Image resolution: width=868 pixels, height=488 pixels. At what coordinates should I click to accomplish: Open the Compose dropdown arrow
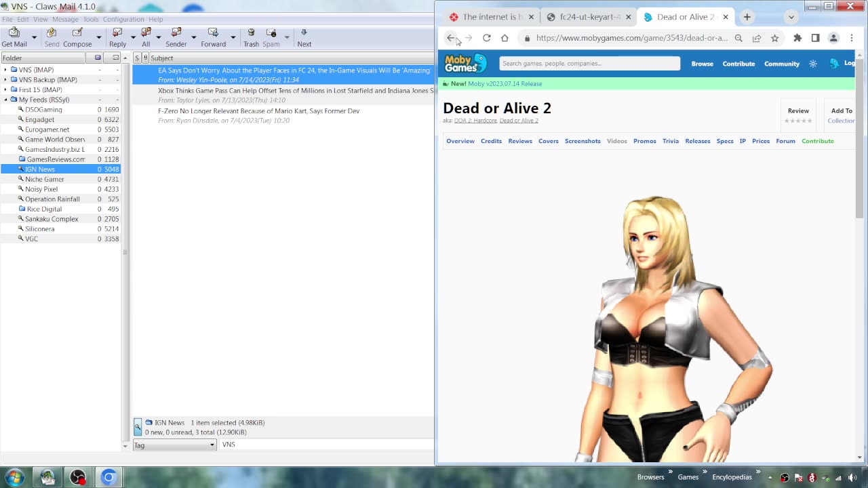[x=98, y=37]
